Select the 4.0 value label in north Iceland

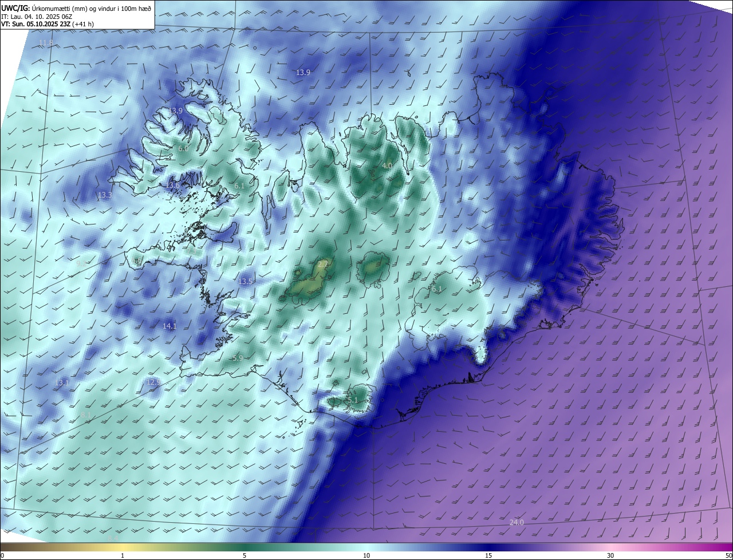click(x=387, y=165)
